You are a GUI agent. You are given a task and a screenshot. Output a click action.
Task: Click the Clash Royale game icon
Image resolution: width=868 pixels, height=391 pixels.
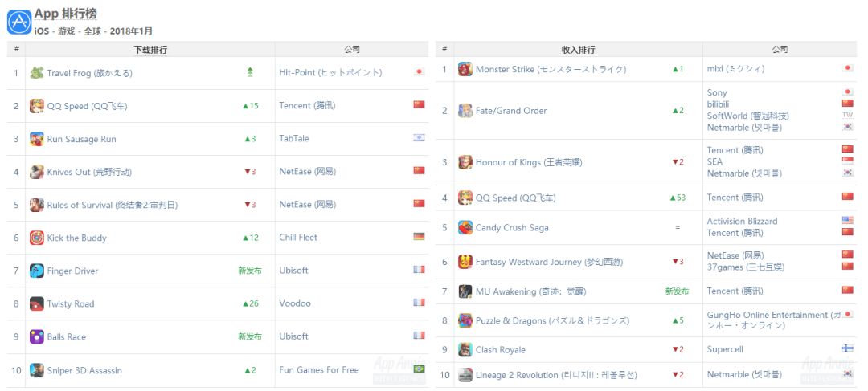[465, 349]
